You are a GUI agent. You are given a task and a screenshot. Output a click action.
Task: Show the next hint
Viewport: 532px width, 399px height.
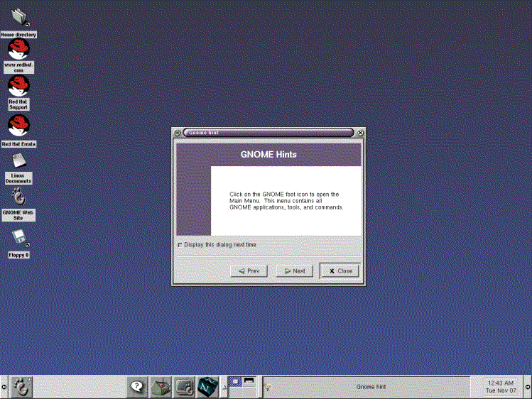(295, 271)
